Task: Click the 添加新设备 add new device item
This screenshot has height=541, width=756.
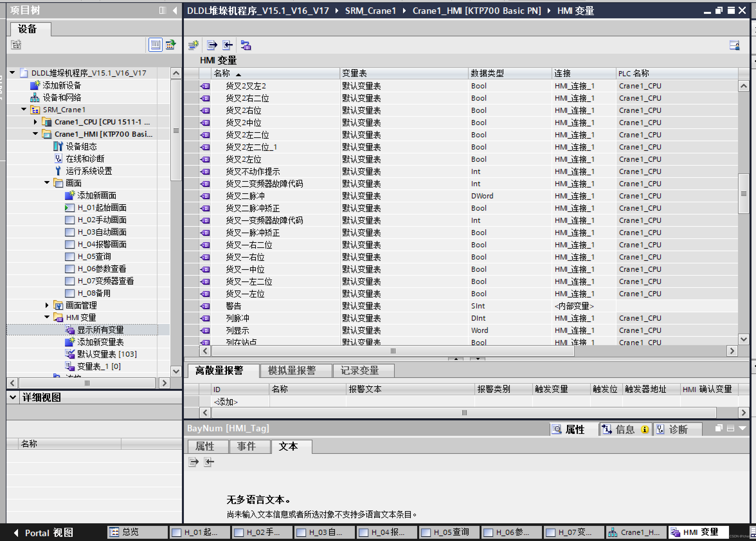Action: click(62, 85)
